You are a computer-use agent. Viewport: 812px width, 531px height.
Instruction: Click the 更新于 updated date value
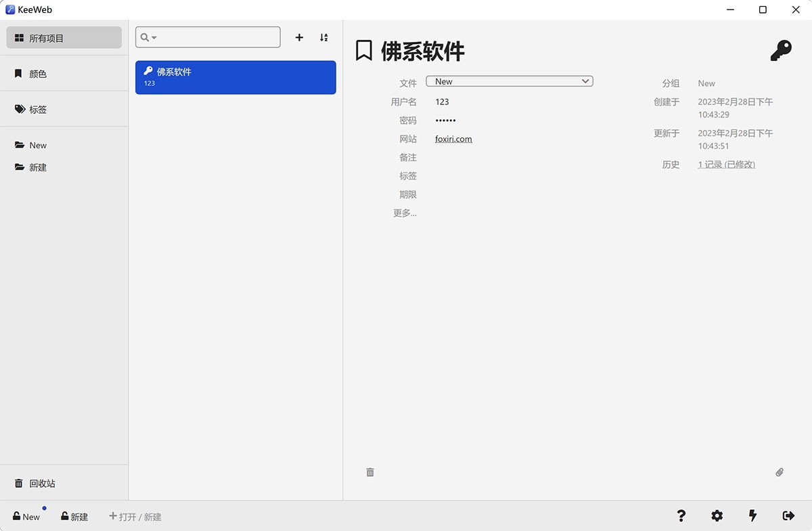[x=735, y=140]
